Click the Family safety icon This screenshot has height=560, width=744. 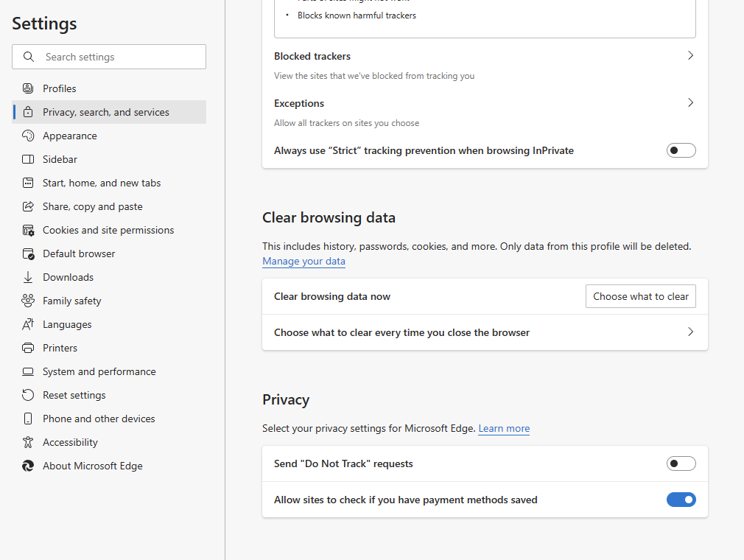click(x=28, y=301)
